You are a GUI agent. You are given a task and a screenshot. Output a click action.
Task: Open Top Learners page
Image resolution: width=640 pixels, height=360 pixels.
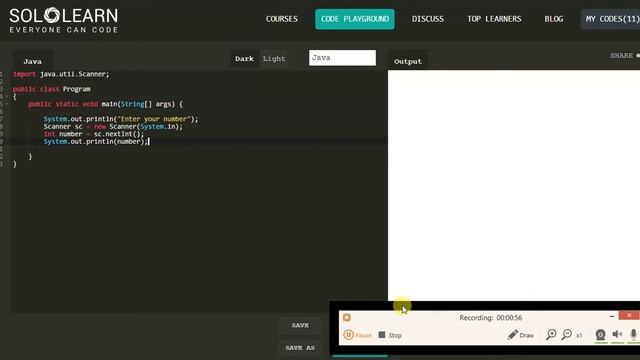pos(494,19)
